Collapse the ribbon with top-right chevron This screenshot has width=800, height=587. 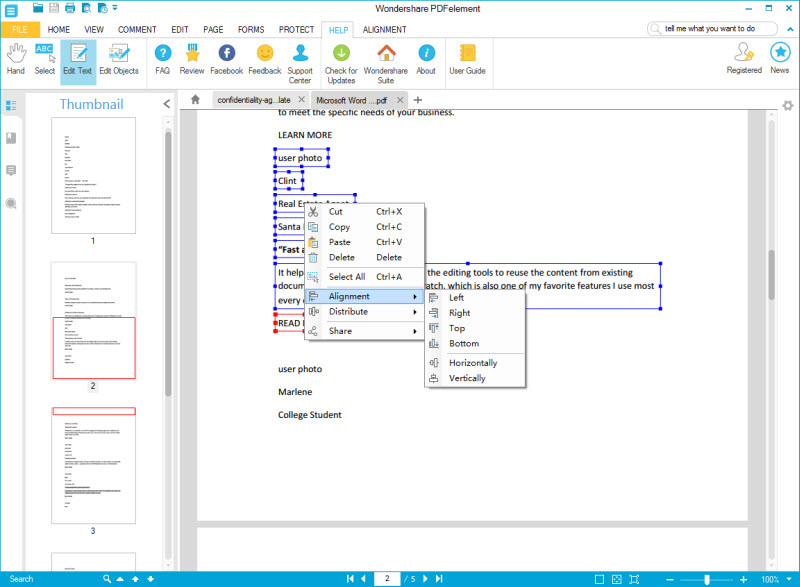coord(790,29)
